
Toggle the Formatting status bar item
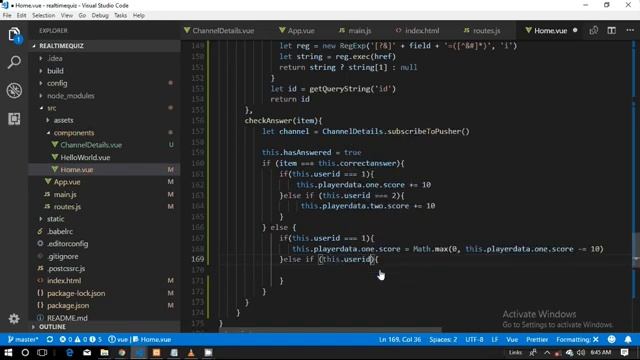(x=577, y=339)
